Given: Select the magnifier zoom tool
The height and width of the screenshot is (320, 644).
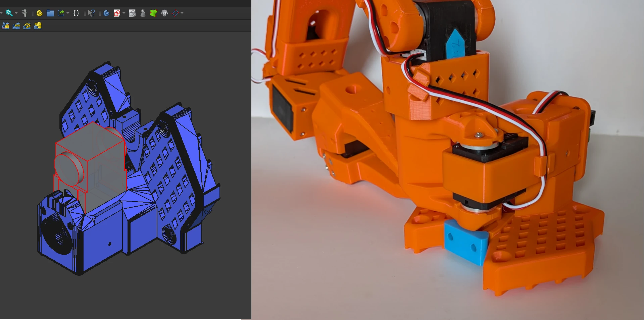Looking at the screenshot, I should (9, 13).
